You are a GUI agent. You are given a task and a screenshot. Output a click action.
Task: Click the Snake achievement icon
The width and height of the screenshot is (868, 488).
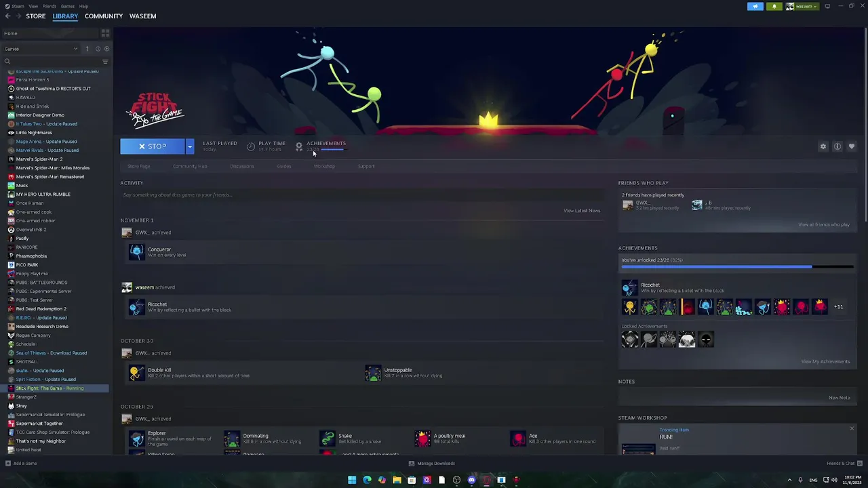coord(328,439)
